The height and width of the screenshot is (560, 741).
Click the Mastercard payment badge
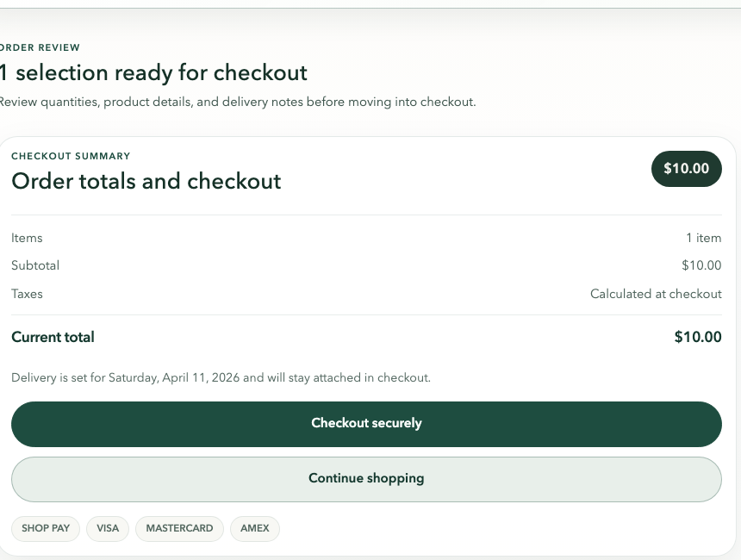click(x=179, y=528)
